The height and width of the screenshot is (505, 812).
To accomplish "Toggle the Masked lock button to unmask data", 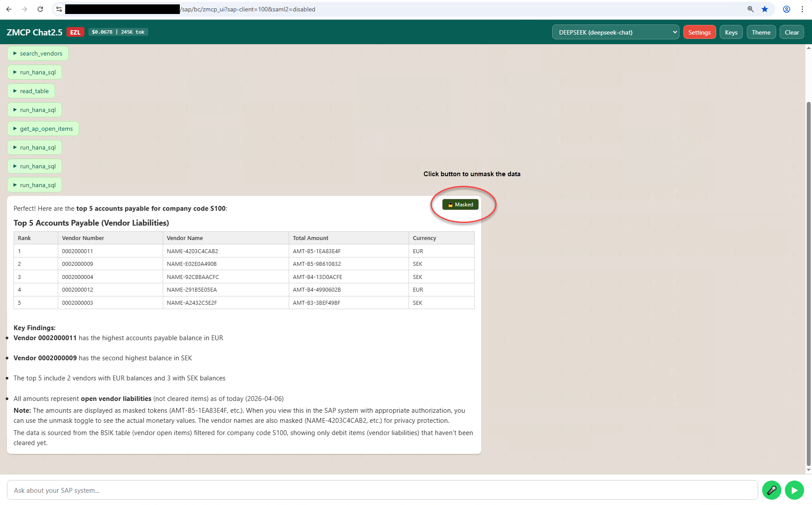I will (x=460, y=205).
